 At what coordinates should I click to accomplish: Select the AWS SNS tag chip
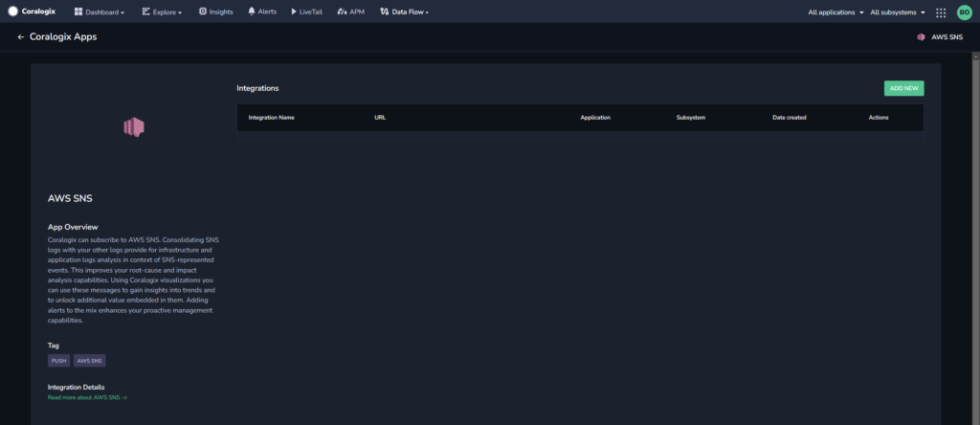click(89, 361)
